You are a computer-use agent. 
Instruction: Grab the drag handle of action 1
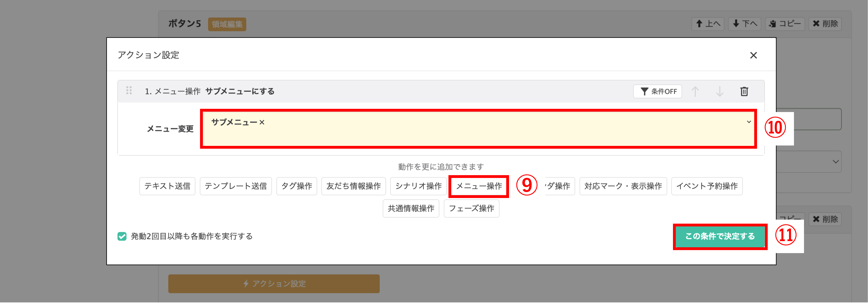click(129, 91)
